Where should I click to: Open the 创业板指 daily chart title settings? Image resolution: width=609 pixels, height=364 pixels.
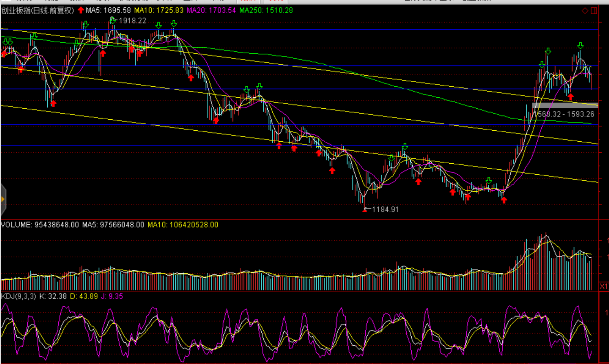(38, 10)
